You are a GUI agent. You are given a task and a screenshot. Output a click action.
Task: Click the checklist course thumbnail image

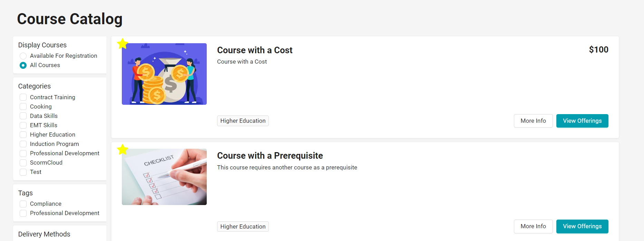point(164,177)
